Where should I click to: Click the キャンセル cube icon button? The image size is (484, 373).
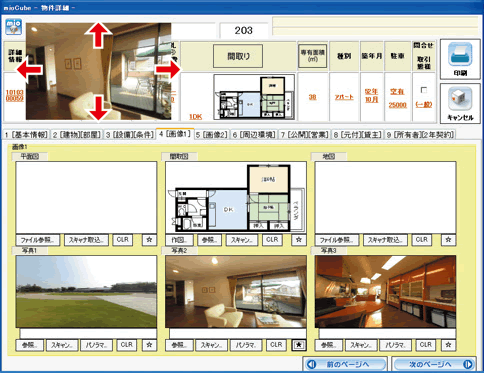coord(460,104)
